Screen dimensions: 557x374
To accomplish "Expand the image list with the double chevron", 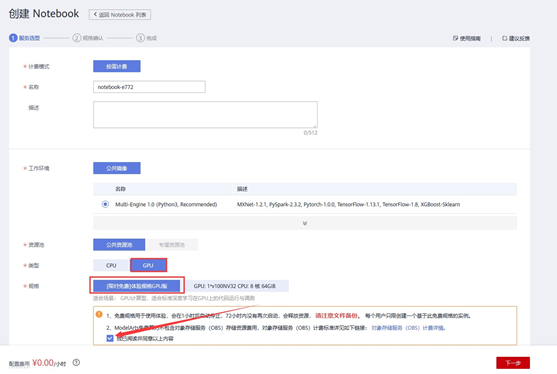I will pos(305,223).
